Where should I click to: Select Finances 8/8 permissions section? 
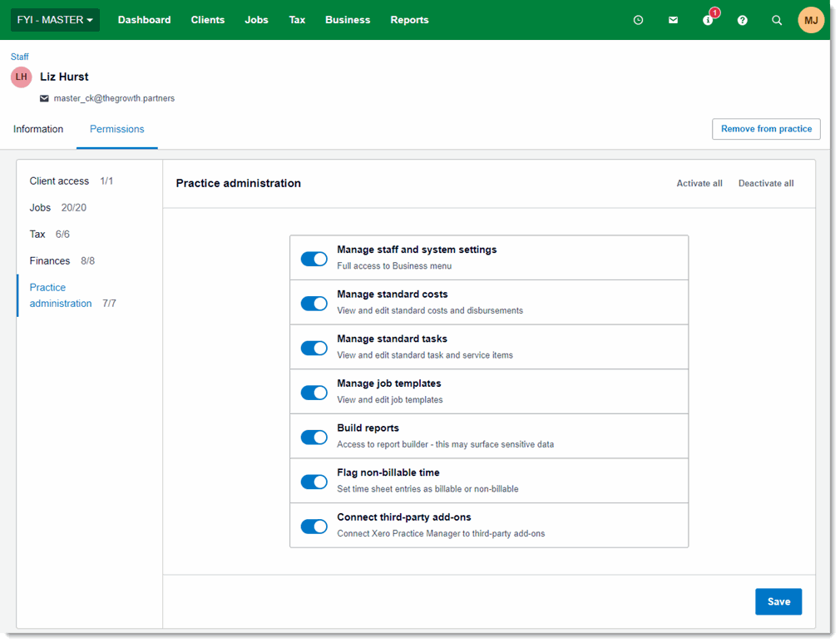point(62,261)
